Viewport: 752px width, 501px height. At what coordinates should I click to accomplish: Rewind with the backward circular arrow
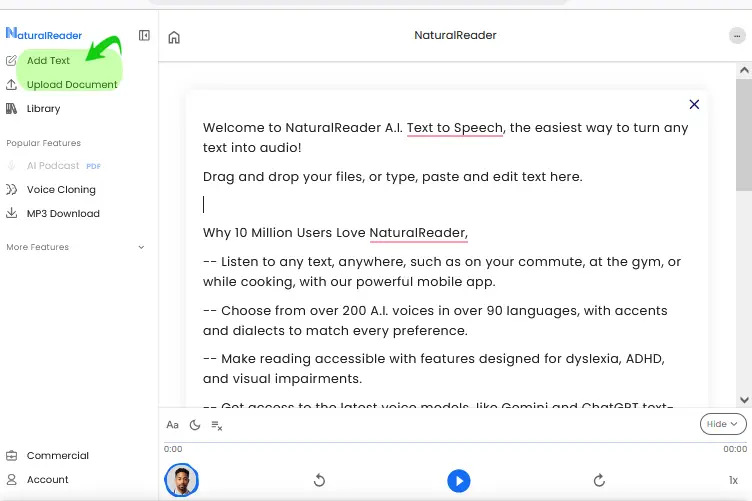(319, 480)
